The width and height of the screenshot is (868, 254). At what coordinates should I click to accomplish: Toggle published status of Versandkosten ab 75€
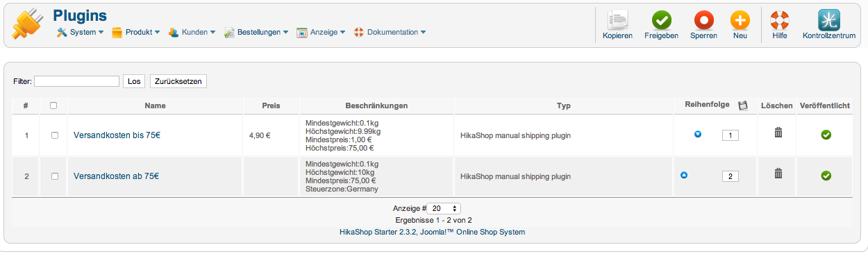tap(826, 176)
